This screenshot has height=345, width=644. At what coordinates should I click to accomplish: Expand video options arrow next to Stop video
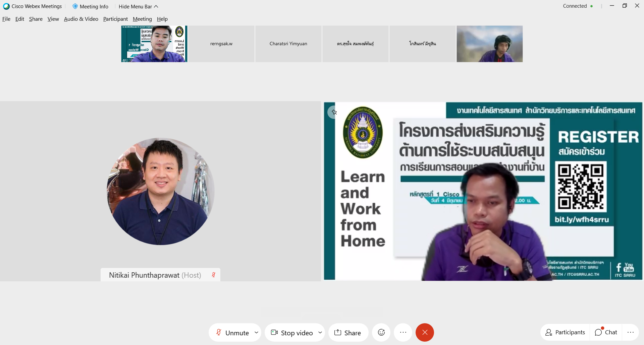320,333
